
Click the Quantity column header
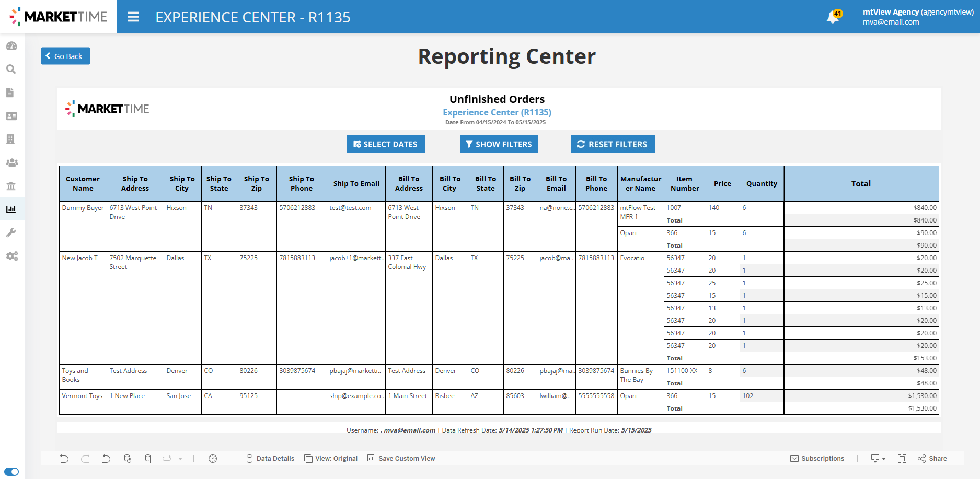click(762, 183)
